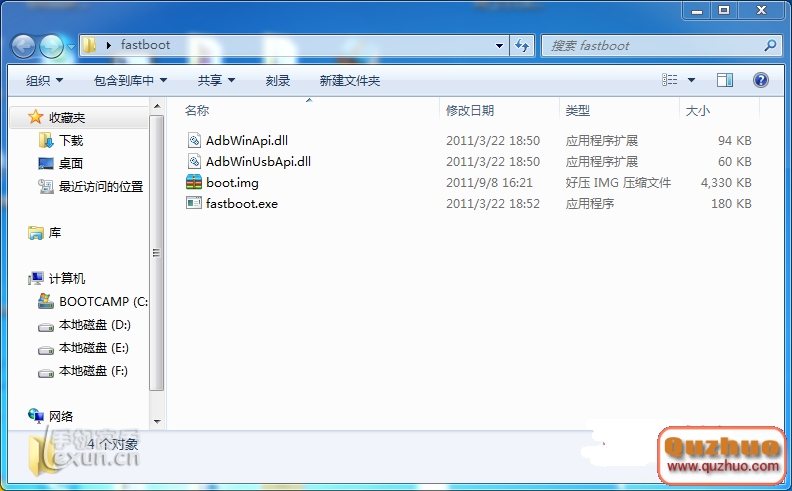Click the 180 KB size cell
The width and height of the screenshot is (792, 491).
[x=731, y=204]
